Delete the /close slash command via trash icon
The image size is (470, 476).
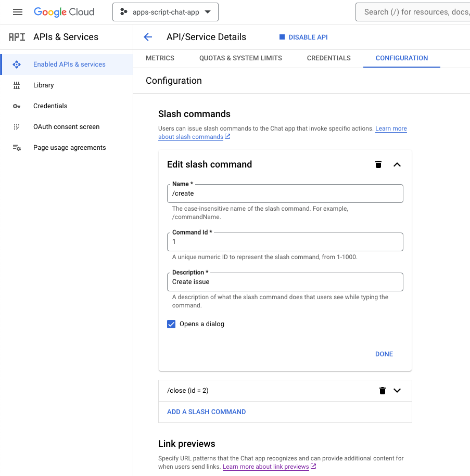383,391
